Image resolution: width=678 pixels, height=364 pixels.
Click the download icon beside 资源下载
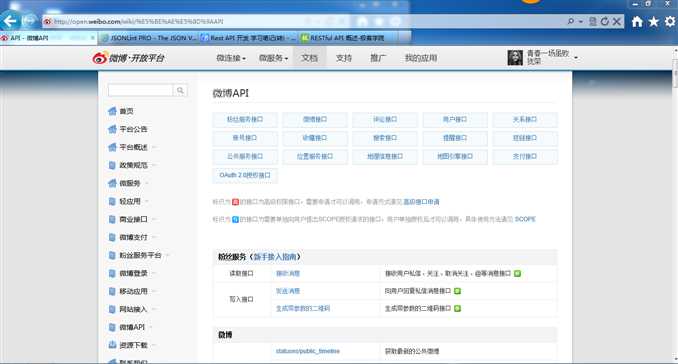(x=112, y=345)
